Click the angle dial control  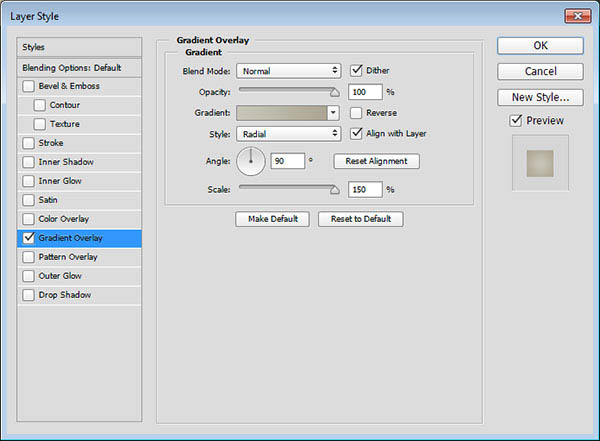click(251, 162)
